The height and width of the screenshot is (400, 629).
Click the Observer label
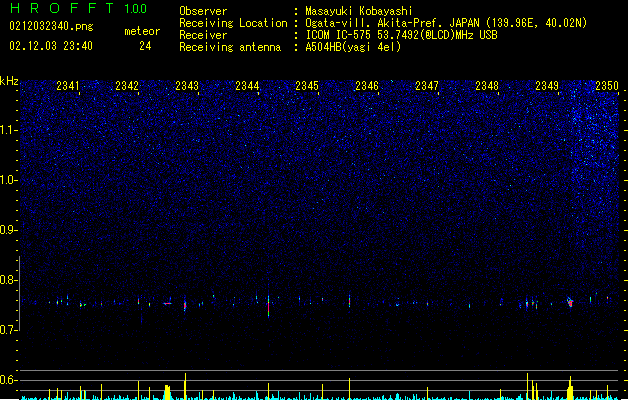pyautogui.click(x=203, y=11)
